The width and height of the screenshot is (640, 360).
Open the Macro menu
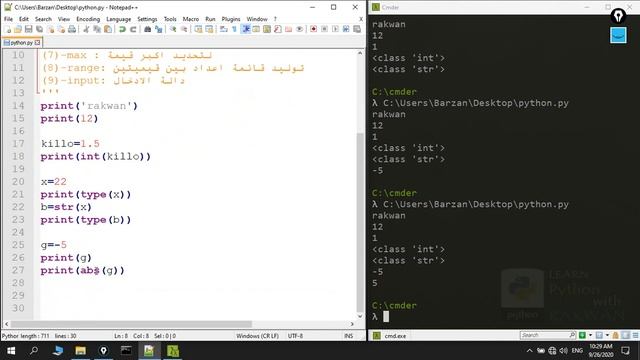191,19
